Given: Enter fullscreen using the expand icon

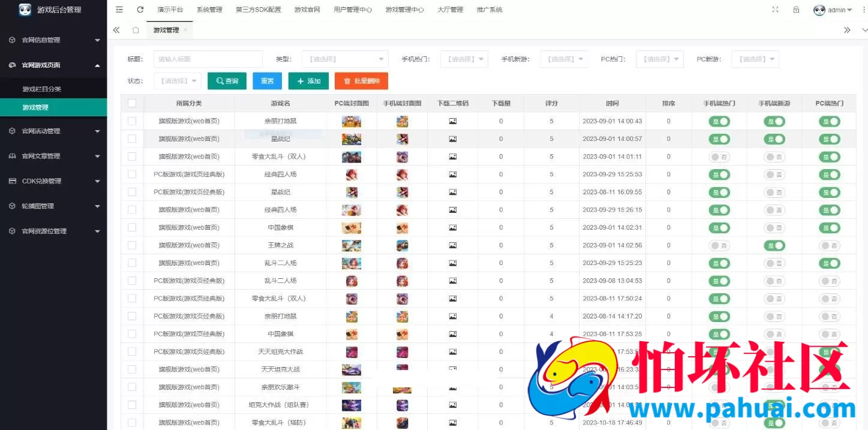Looking at the screenshot, I should [776, 10].
